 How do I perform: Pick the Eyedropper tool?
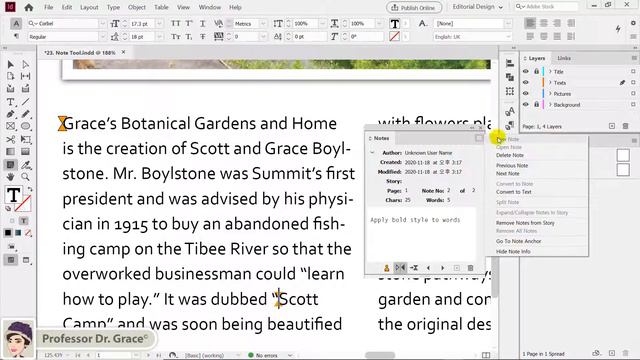pyautogui.click(x=25, y=165)
